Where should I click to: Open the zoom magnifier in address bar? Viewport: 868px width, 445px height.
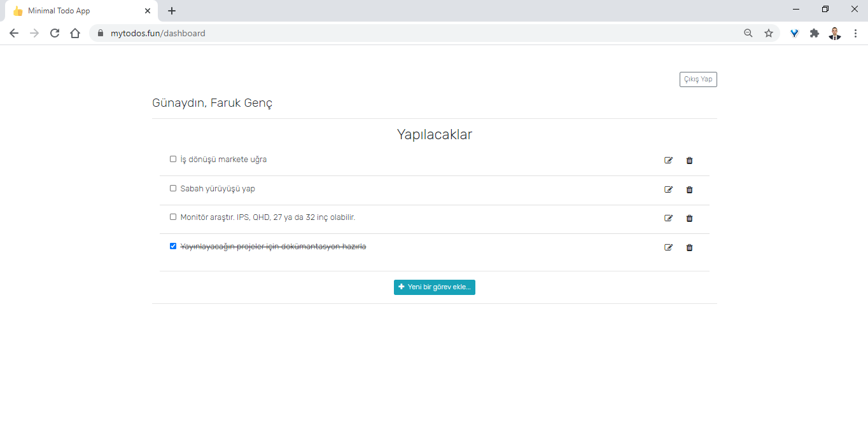tap(748, 33)
